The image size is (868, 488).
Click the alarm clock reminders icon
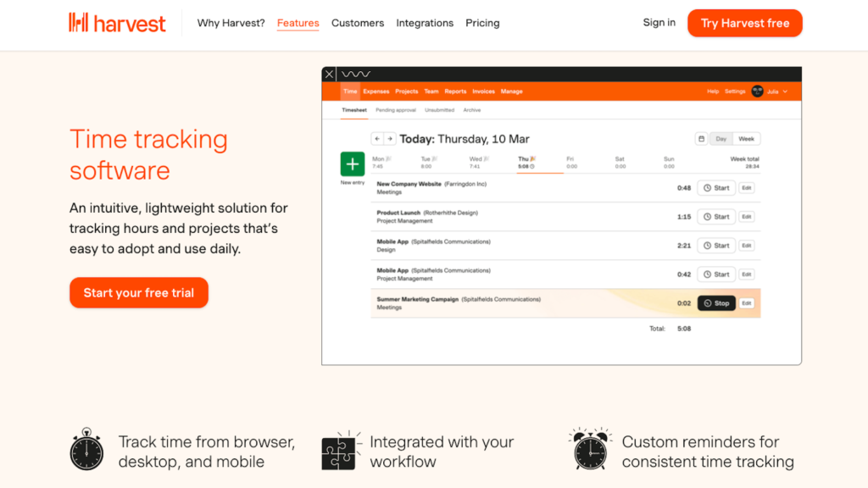point(589,450)
